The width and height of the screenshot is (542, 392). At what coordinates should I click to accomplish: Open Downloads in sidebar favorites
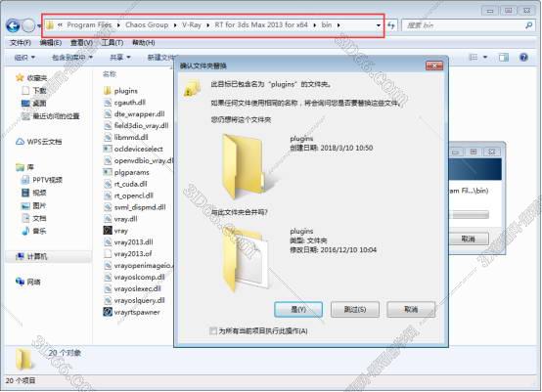tap(34, 91)
